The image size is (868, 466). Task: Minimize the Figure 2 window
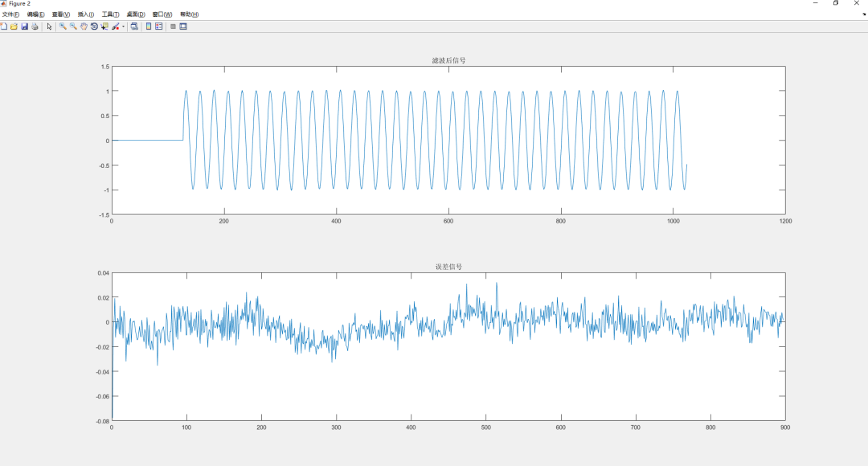pos(816,3)
